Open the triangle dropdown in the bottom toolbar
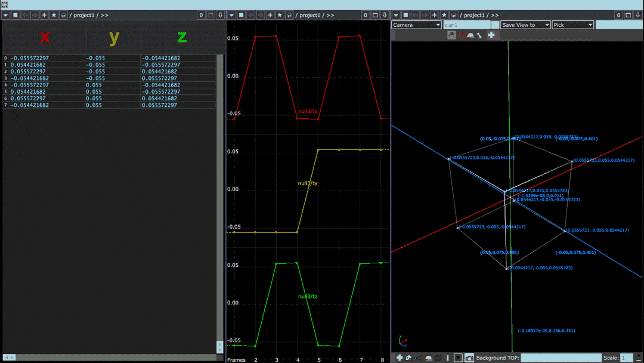This screenshot has height=363, width=644. 458,358
